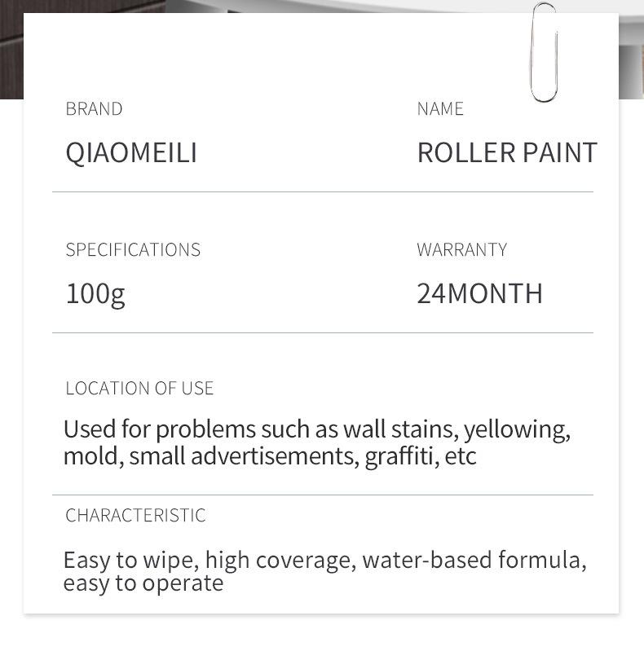The height and width of the screenshot is (651, 644).
Task: Click the paperclip icon on the card
Action: 544,52
